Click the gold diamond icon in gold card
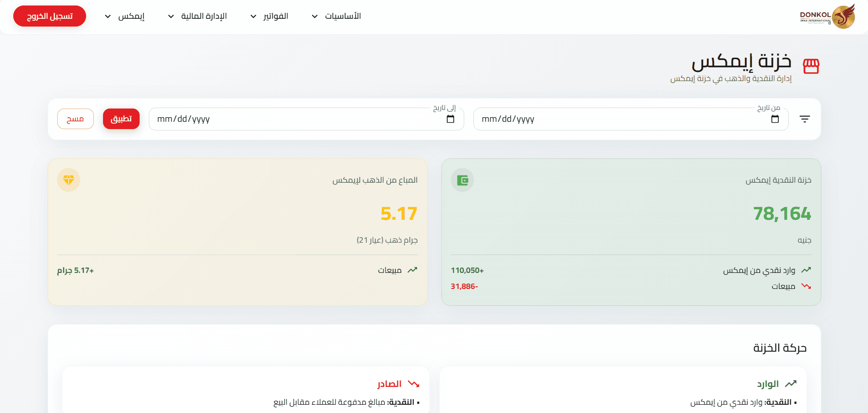The width and height of the screenshot is (868, 413). click(x=69, y=180)
